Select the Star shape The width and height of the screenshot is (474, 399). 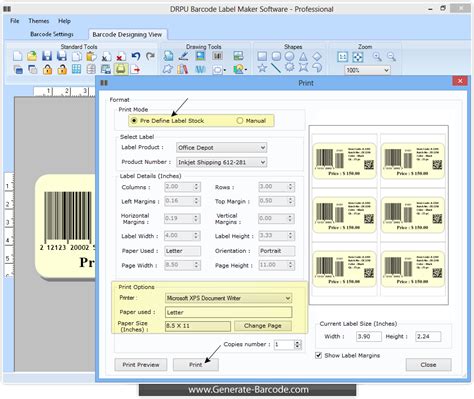pos(262,68)
